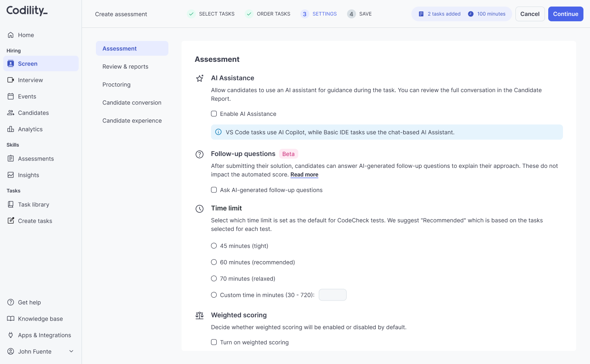The height and width of the screenshot is (364, 590).
Task: Click the Task library icon
Action: (11, 204)
